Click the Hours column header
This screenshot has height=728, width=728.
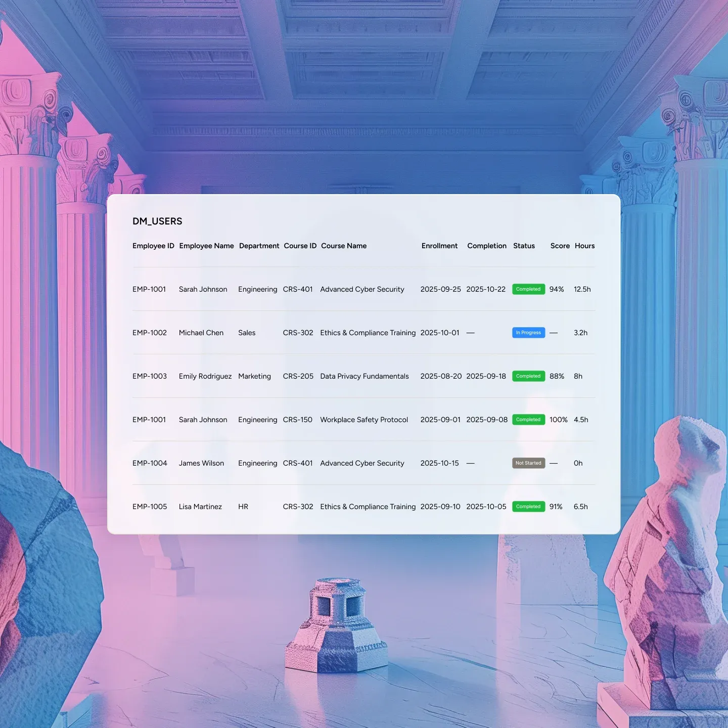(584, 246)
